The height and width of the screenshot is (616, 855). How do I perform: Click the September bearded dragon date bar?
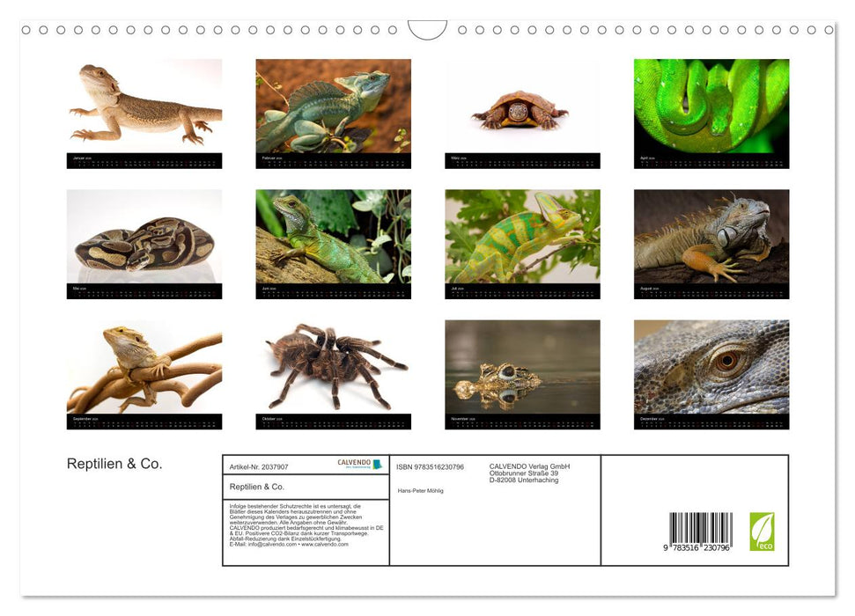point(144,421)
